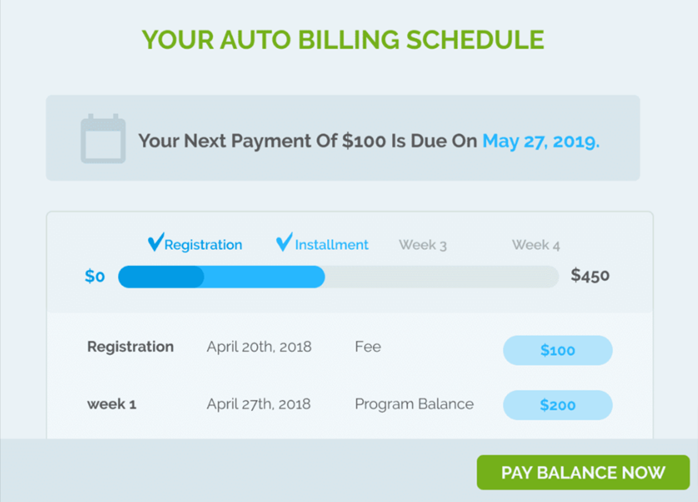Click the $200 program balance badge
The image size is (698, 502).
click(557, 405)
